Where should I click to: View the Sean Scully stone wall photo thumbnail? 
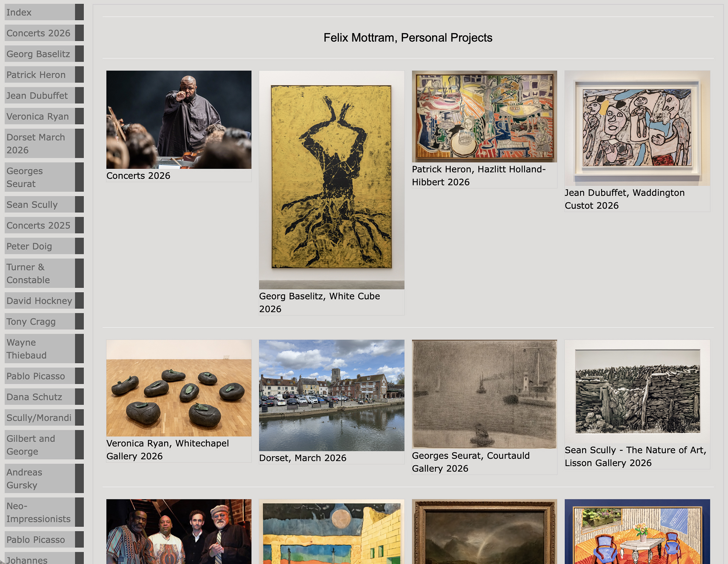click(637, 391)
